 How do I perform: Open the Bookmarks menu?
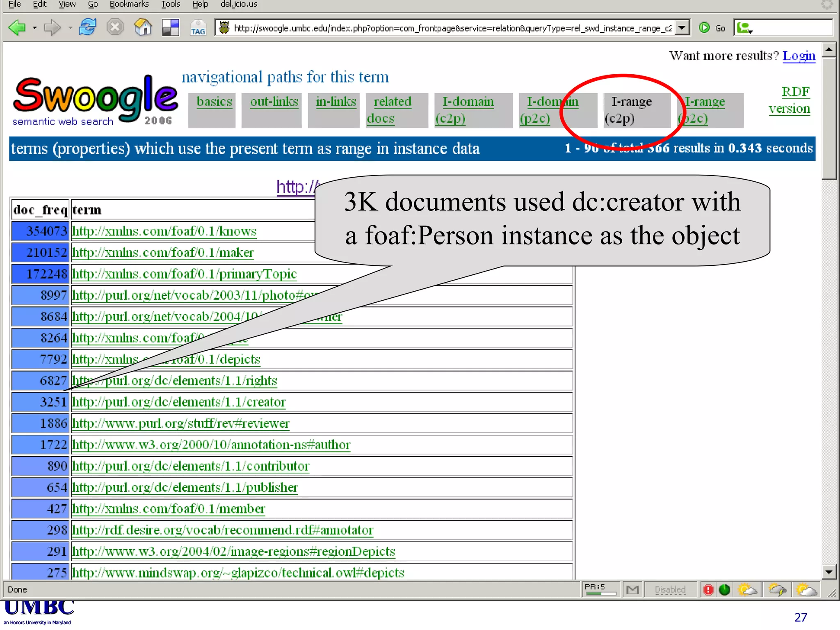[129, 4]
